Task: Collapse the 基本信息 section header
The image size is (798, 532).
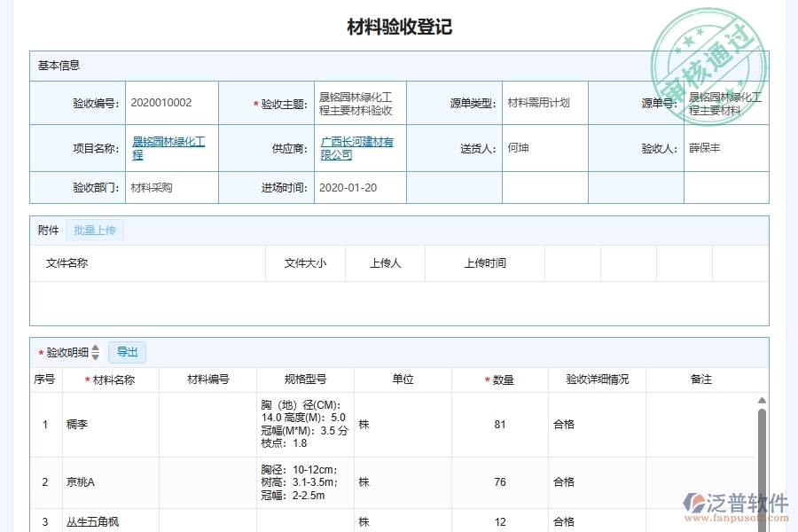Action: 59,65
